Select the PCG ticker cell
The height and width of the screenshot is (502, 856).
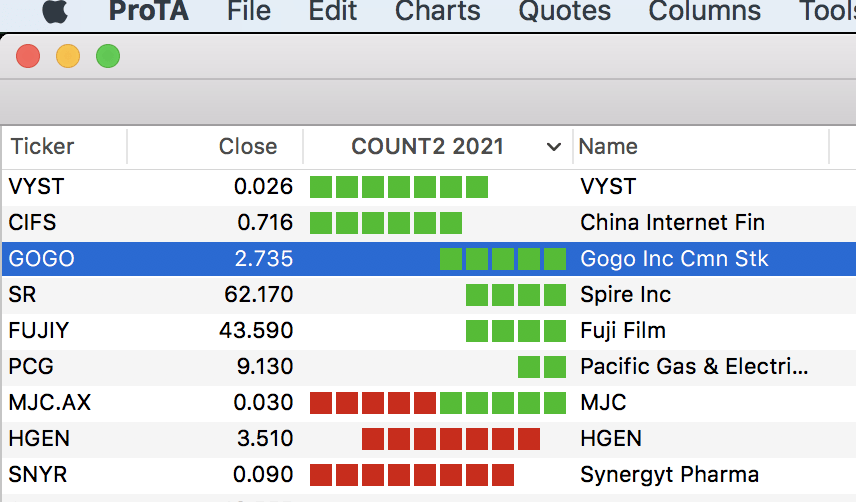click(x=31, y=367)
